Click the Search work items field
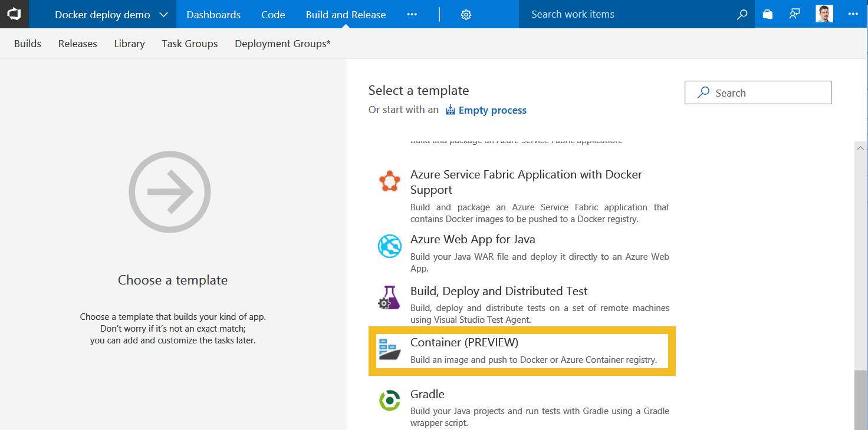This screenshot has height=430, width=868. (x=628, y=14)
